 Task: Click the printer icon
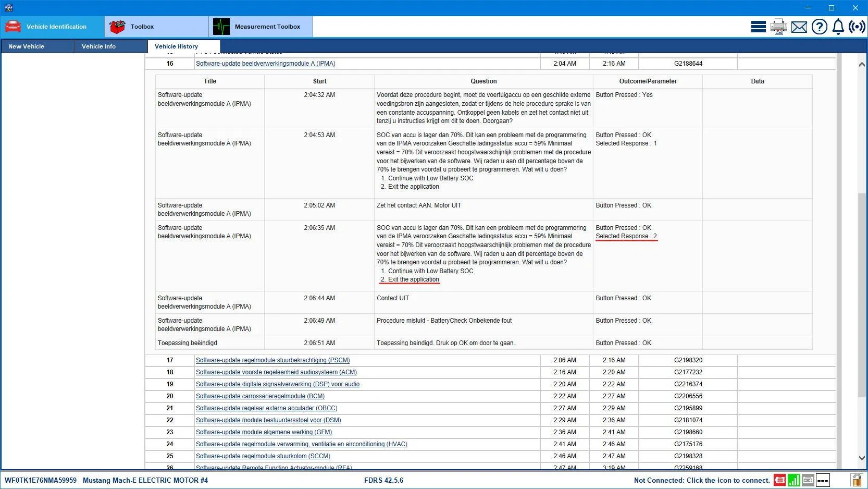point(778,27)
